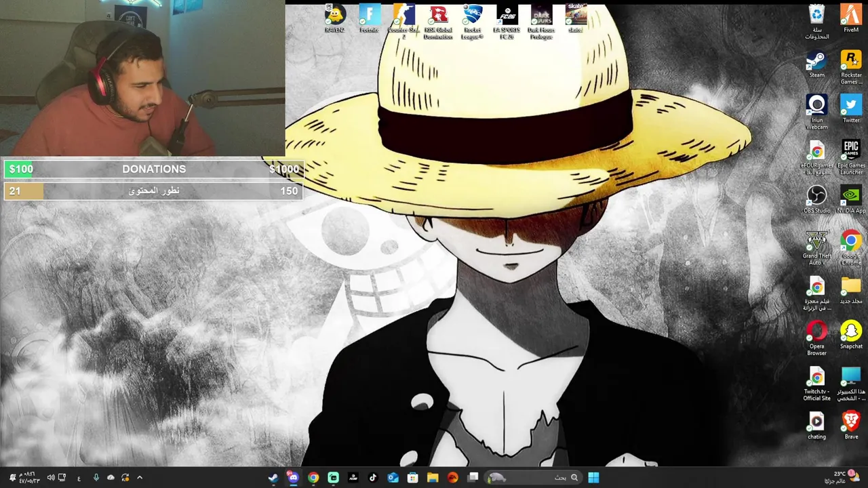Expand the hidden tray icons chevron
The width and height of the screenshot is (868, 488).
tap(140, 477)
